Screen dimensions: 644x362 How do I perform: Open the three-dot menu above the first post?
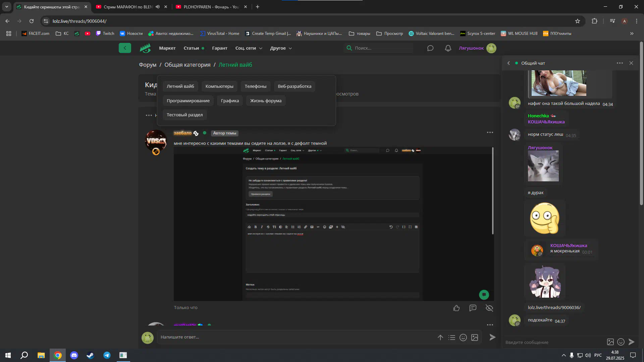pos(149,115)
